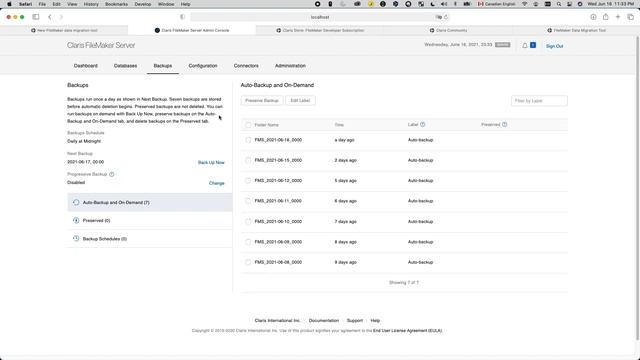
Task: Click the Preserve Backup button
Action: pyautogui.click(x=262, y=100)
